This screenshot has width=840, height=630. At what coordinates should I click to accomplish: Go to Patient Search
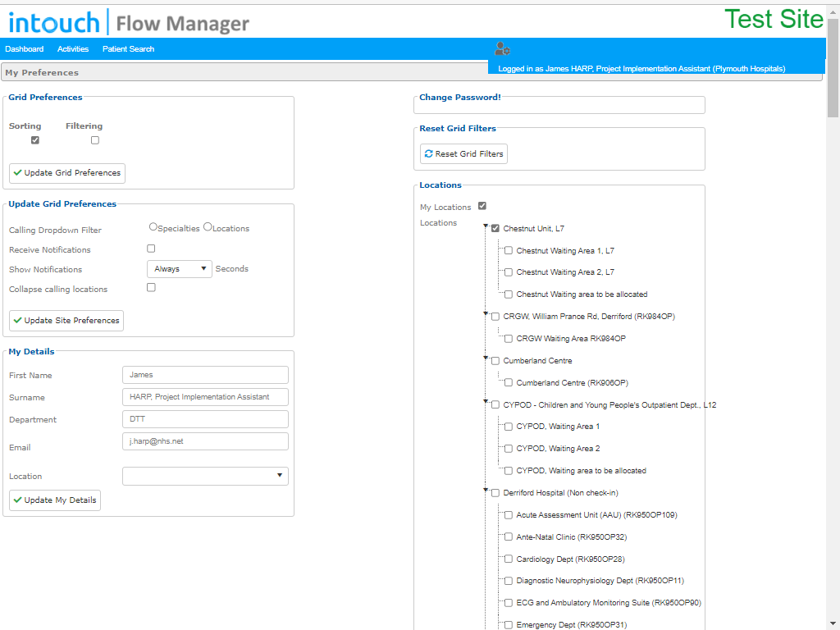(x=128, y=48)
